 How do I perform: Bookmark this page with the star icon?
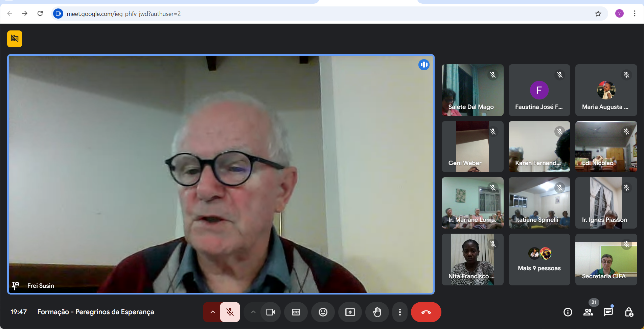(598, 14)
